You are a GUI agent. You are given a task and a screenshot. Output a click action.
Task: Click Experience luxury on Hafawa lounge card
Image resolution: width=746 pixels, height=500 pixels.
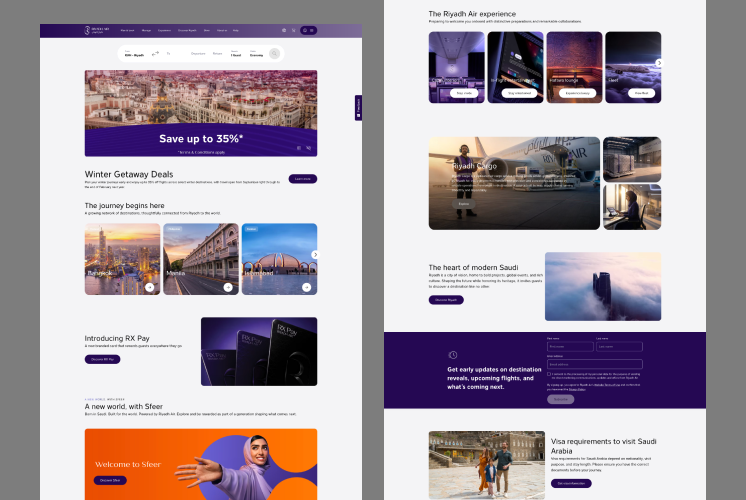coord(577,93)
